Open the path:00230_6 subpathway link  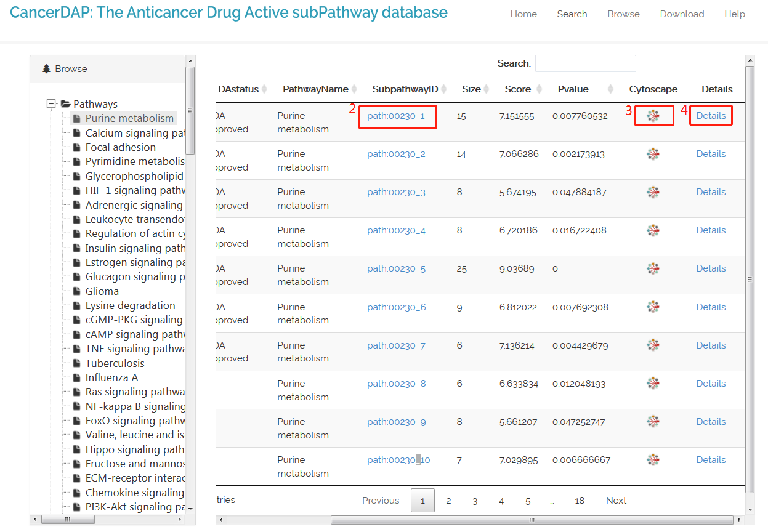click(396, 307)
